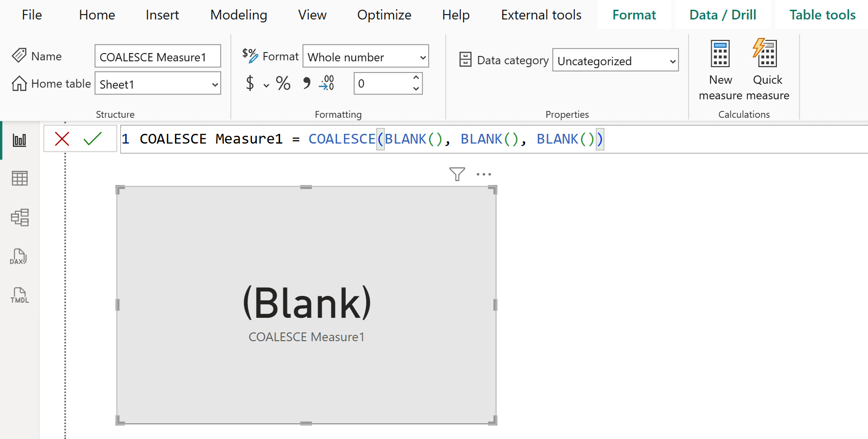Commit the formula with the checkmark

tap(92, 139)
